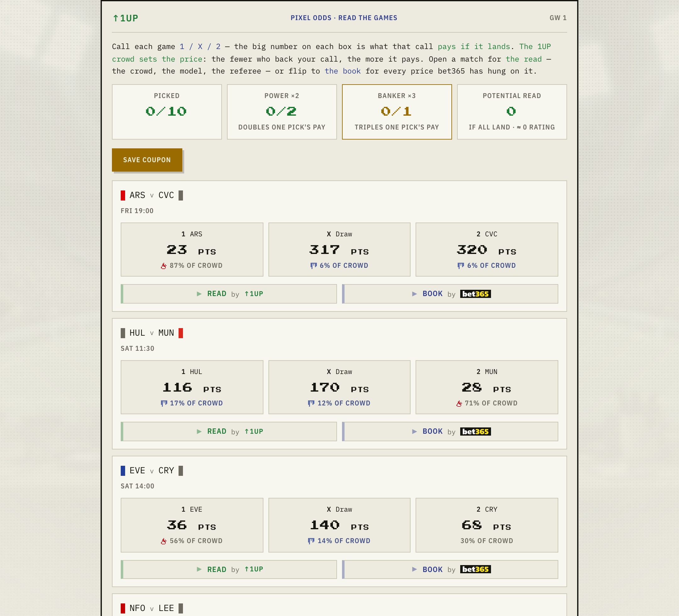The image size is (679, 616).
Task: Click the Man United red team flag
Action: (181, 333)
